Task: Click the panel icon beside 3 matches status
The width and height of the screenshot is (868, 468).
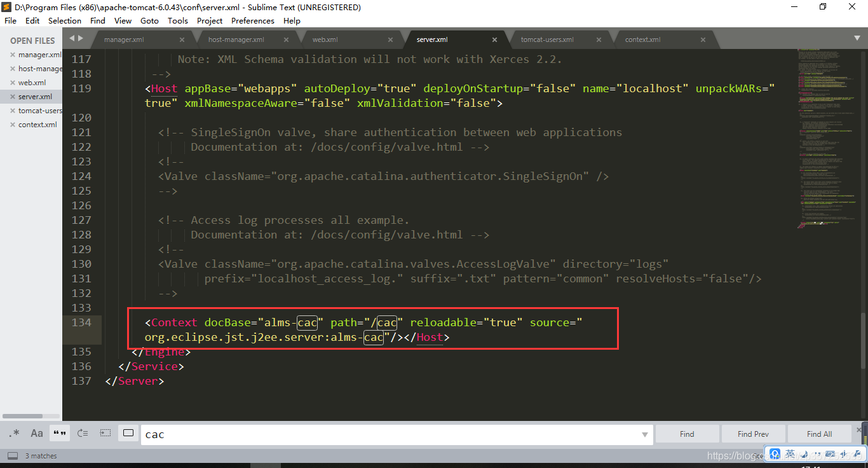Action: pos(12,455)
